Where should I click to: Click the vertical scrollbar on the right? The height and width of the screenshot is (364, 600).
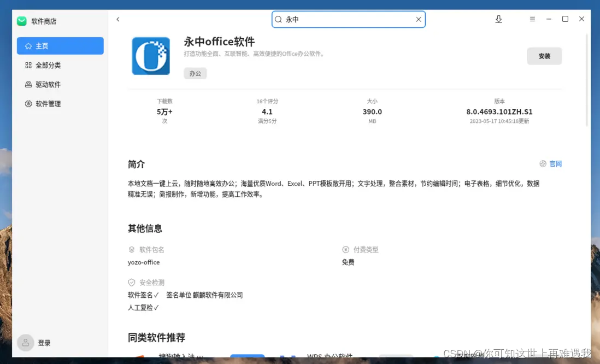pyautogui.click(x=586, y=80)
